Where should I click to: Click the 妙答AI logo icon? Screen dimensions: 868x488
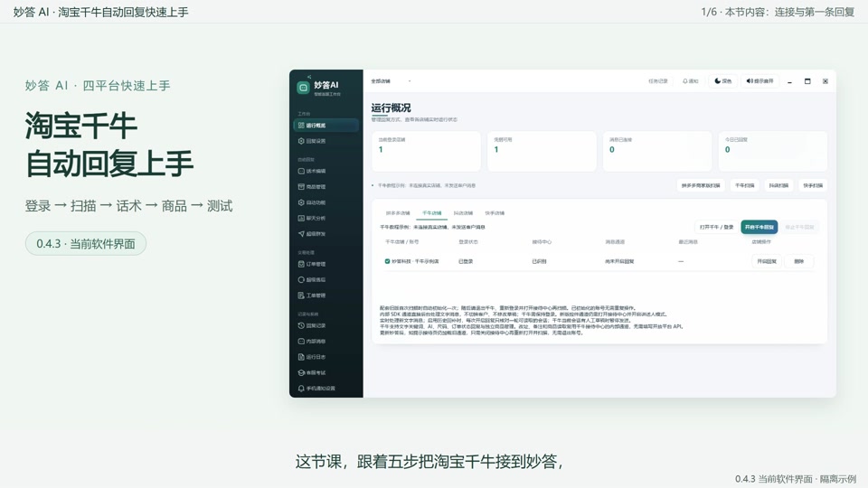tap(303, 88)
